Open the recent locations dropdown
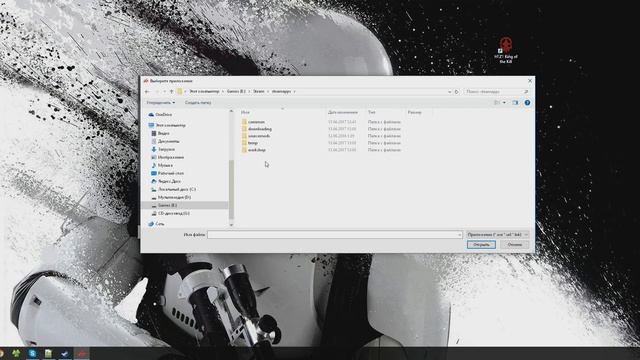Image resolution: width=640 pixels, height=360 pixels. (x=165, y=91)
